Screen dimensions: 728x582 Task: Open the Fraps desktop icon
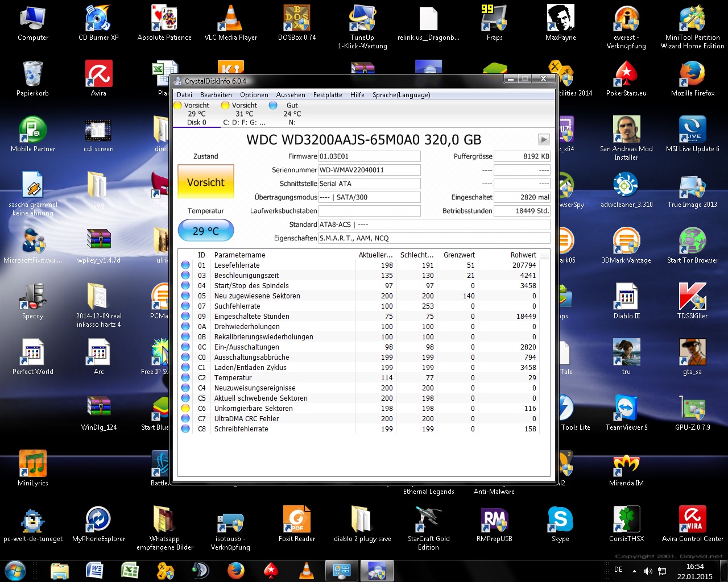tap(494, 23)
